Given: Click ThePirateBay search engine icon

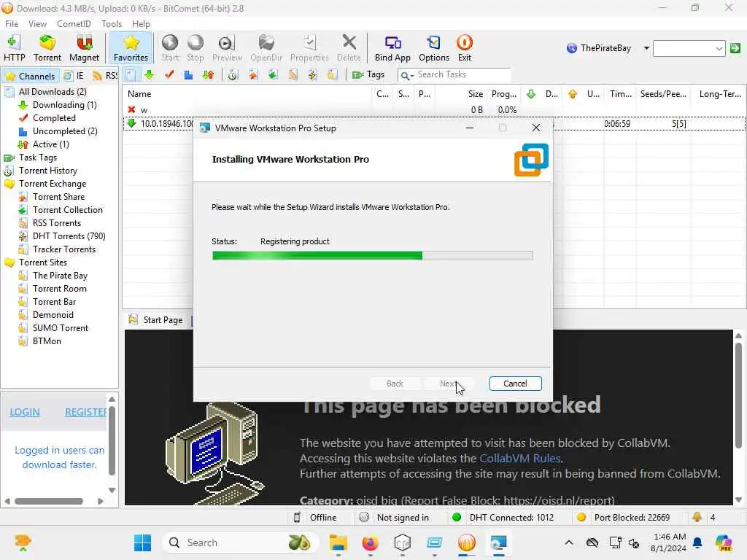Looking at the screenshot, I should pyautogui.click(x=572, y=48).
